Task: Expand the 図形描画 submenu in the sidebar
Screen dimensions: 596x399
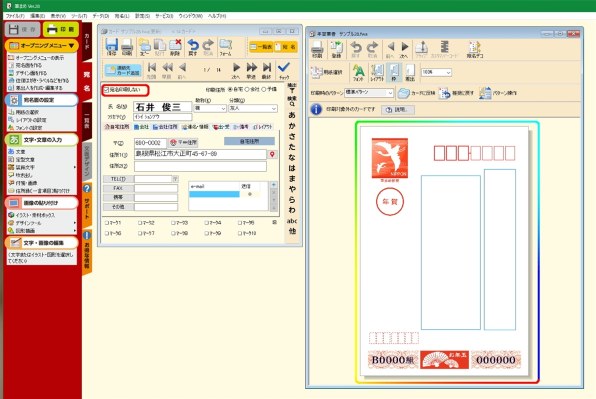Action: (74, 231)
